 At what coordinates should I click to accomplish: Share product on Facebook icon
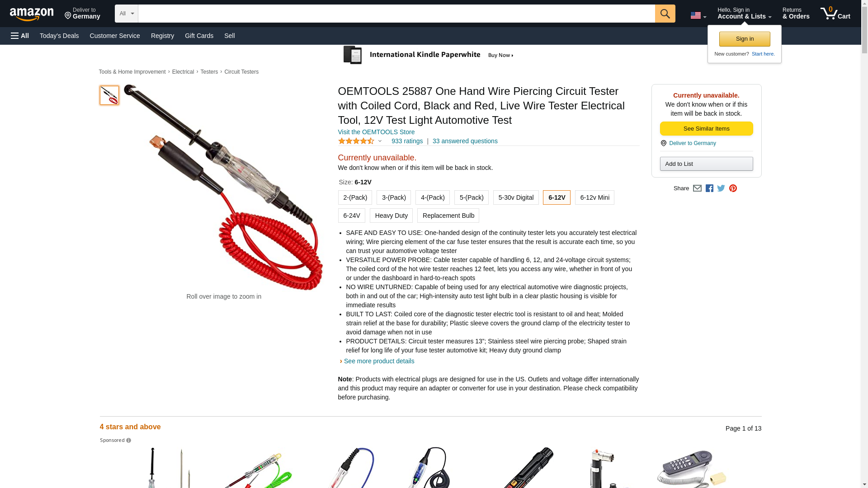pyautogui.click(x=709, y=188)
